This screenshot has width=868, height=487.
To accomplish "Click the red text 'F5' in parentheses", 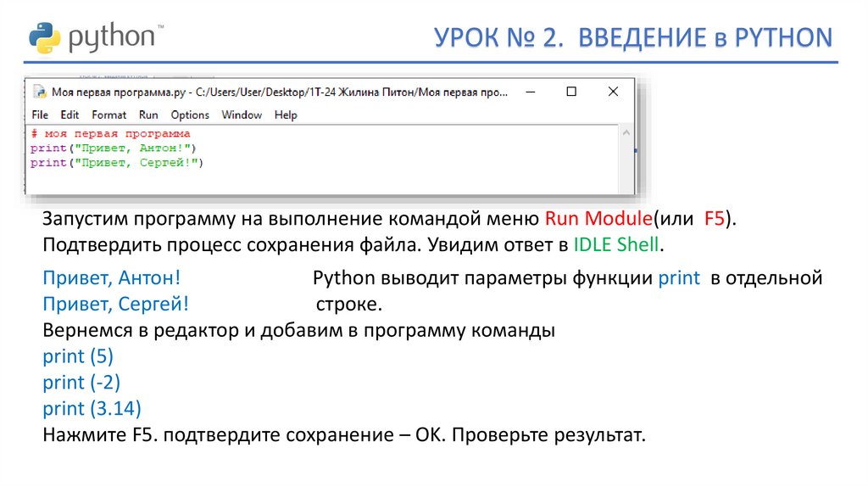I will 714,218.
